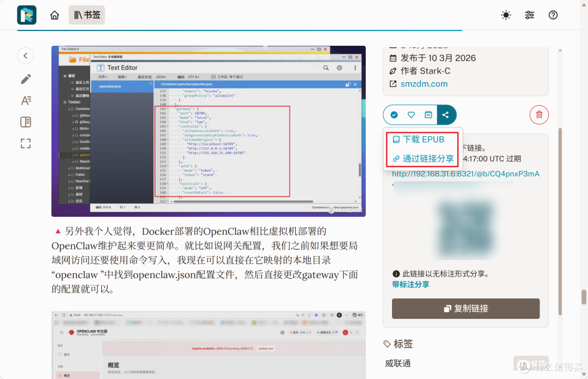The height and width of the screenshot is (379, 588).
Task: Click the 威联通 tag
Action: (398, 363)
